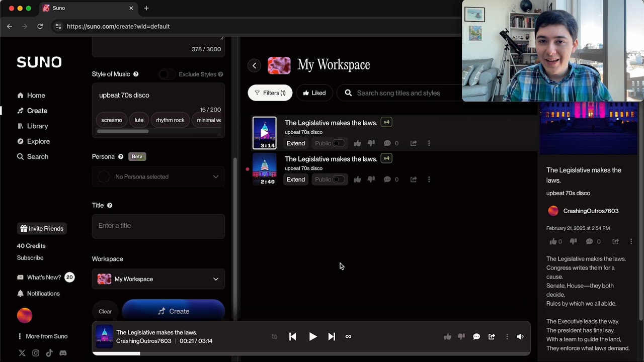Click the style tags horizontal scrollbar
644x362 pixels.
tap(123, 131)
